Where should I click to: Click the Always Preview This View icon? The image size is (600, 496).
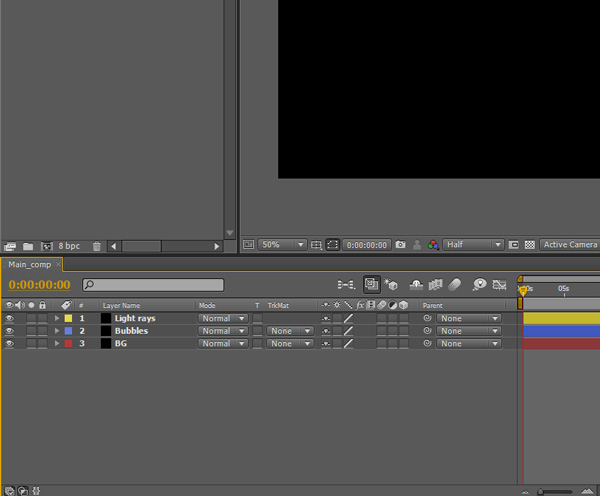[248, 245]
